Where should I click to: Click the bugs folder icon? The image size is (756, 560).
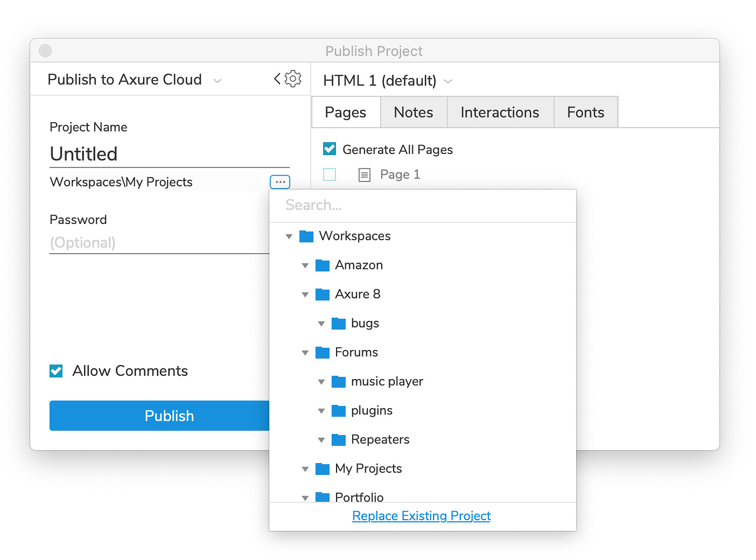coord(339,323)
